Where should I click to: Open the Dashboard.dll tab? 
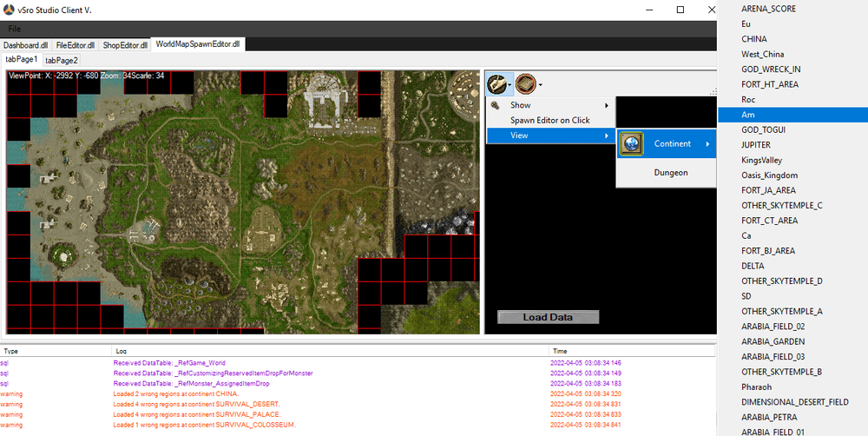tap(26, 44)
